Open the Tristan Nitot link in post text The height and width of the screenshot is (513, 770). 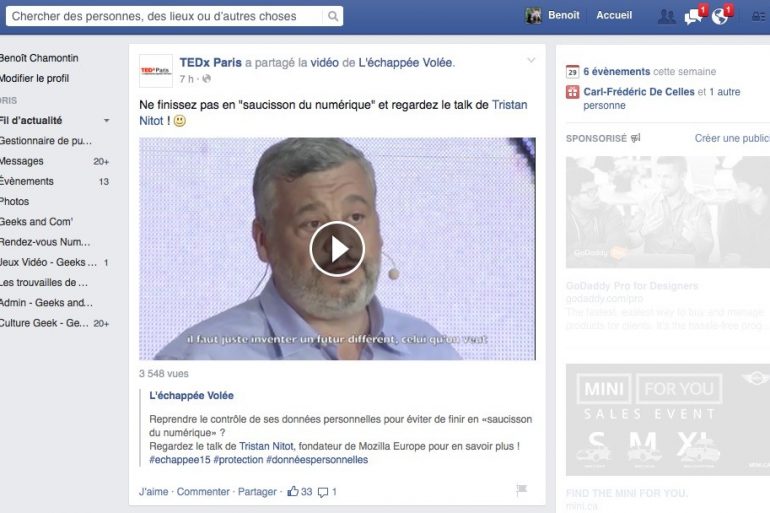click(509, 104)
